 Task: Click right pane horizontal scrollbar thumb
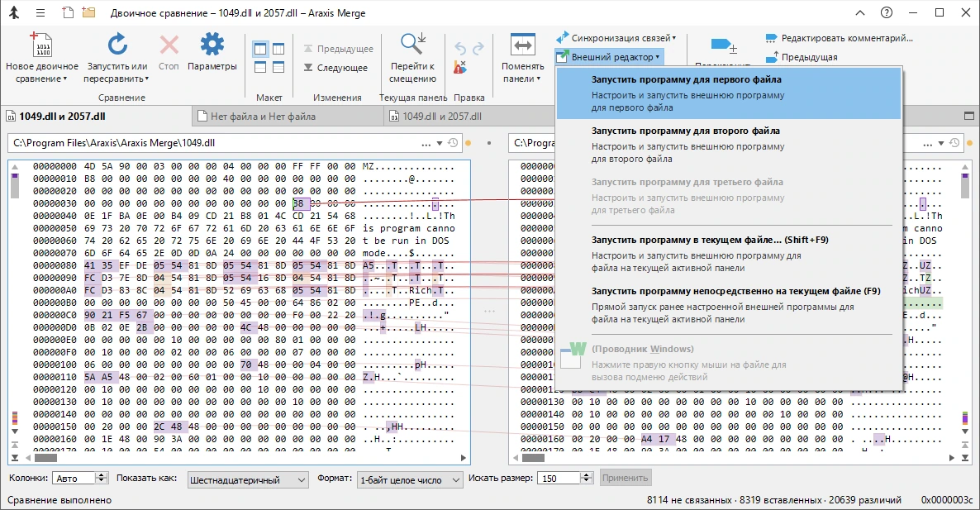click(x=532, y=458)
